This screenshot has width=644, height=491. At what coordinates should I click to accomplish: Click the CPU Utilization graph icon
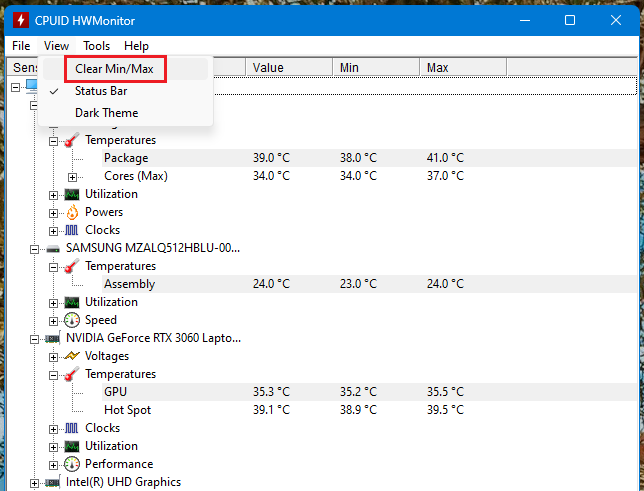[72, 195]
